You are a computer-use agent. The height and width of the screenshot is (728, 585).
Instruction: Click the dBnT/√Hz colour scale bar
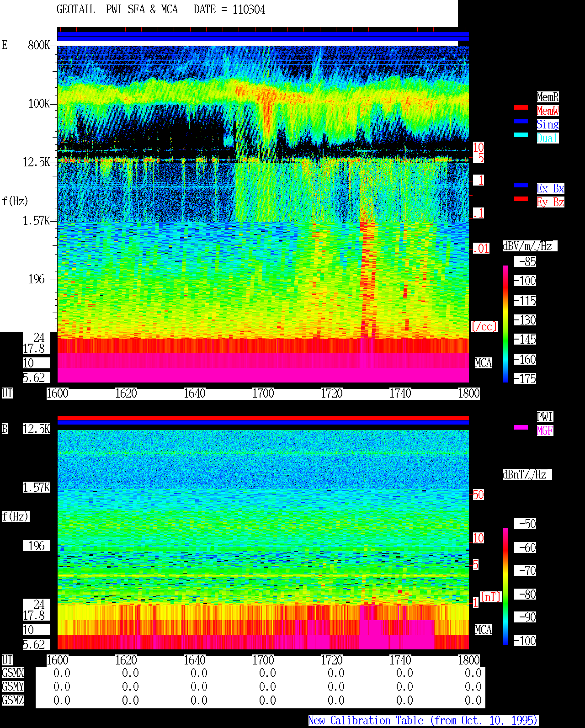[x=505, y=586]
